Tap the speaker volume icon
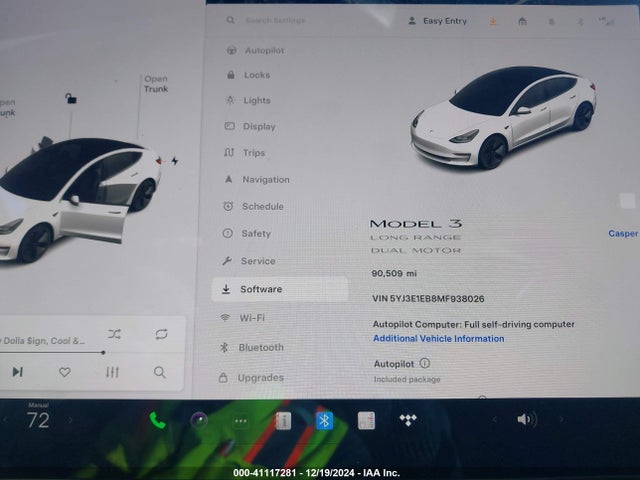Screen dimensions: 640x480 [x=527, y=420]
